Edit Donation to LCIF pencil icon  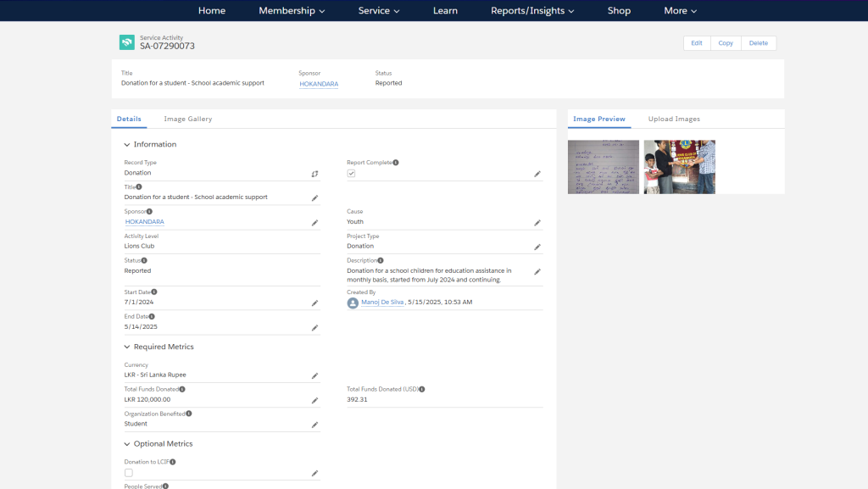(x=314, y=474)
